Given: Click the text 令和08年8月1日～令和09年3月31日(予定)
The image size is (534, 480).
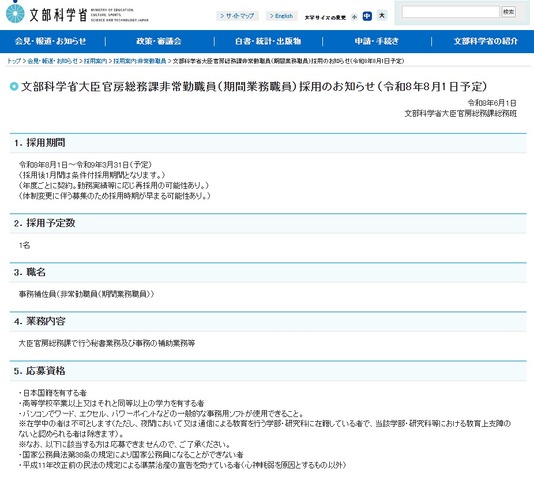Looking at the screenshot, I should pyautogui.click(x=85, y=165).
